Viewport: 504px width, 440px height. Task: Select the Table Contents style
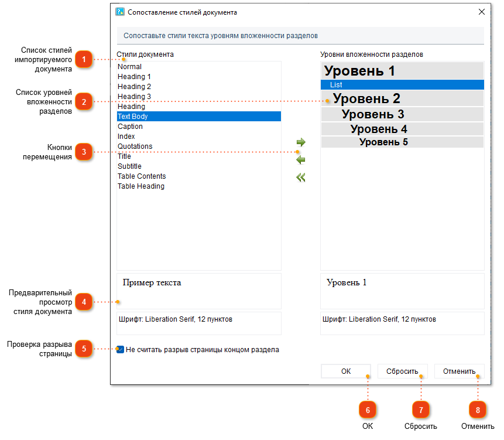click(142, 176)
